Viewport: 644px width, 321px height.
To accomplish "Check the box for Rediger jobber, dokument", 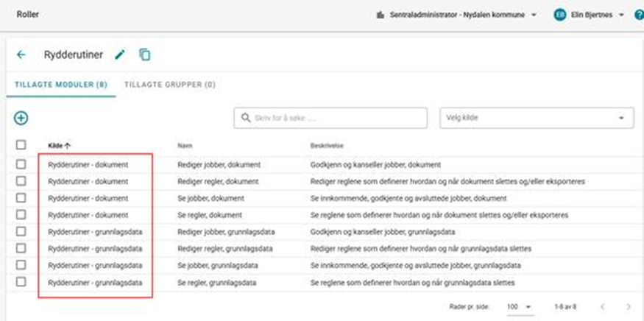I will [21, 165].
